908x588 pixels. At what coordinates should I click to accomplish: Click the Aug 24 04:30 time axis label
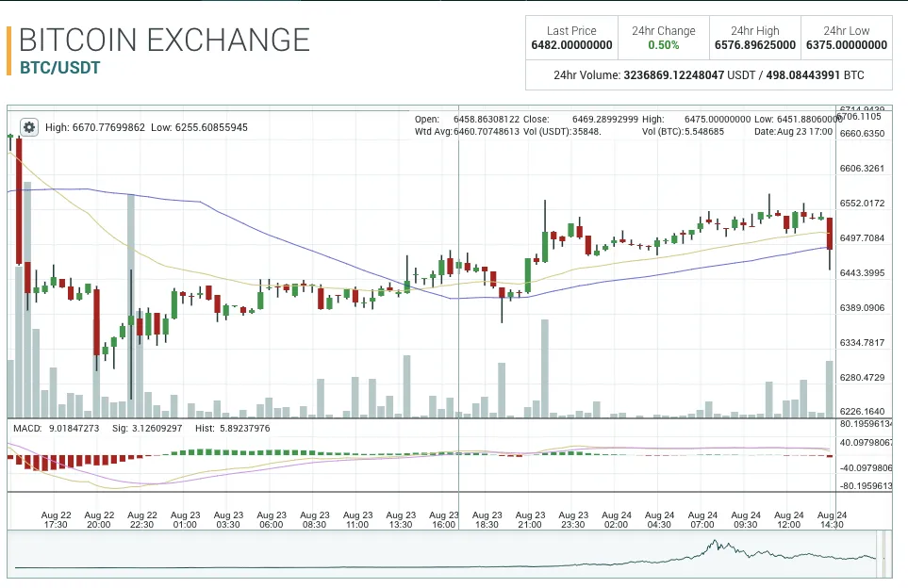pyautogui.click(x=660, y=520)
